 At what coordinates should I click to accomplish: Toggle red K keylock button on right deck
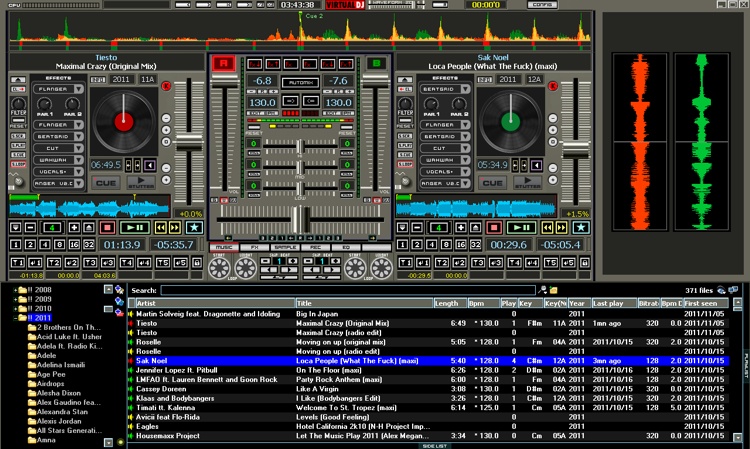[x=552, y=86]
